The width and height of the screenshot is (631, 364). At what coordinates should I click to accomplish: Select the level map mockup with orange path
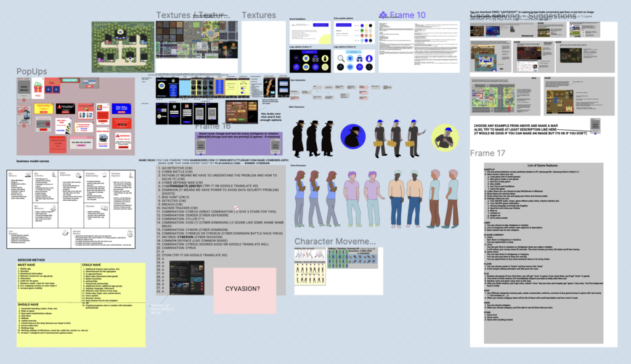(270, 87)
